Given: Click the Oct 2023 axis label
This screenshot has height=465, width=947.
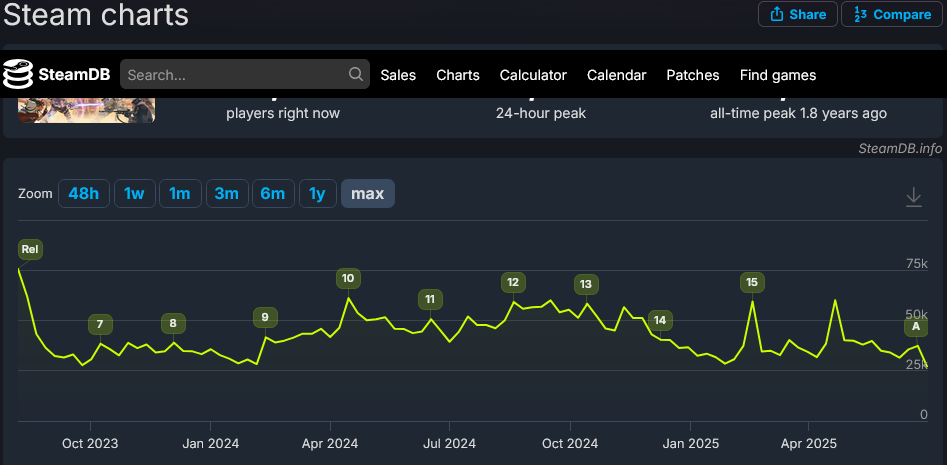Looking at the screenshot, I should [90, 444].
